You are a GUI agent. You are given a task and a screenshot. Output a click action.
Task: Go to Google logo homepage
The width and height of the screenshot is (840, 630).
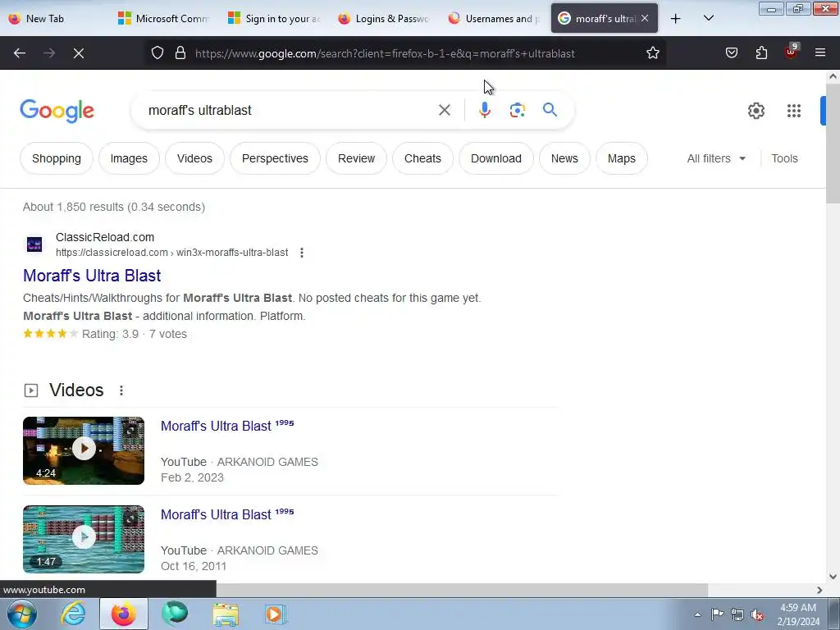[x=57, y=111]
